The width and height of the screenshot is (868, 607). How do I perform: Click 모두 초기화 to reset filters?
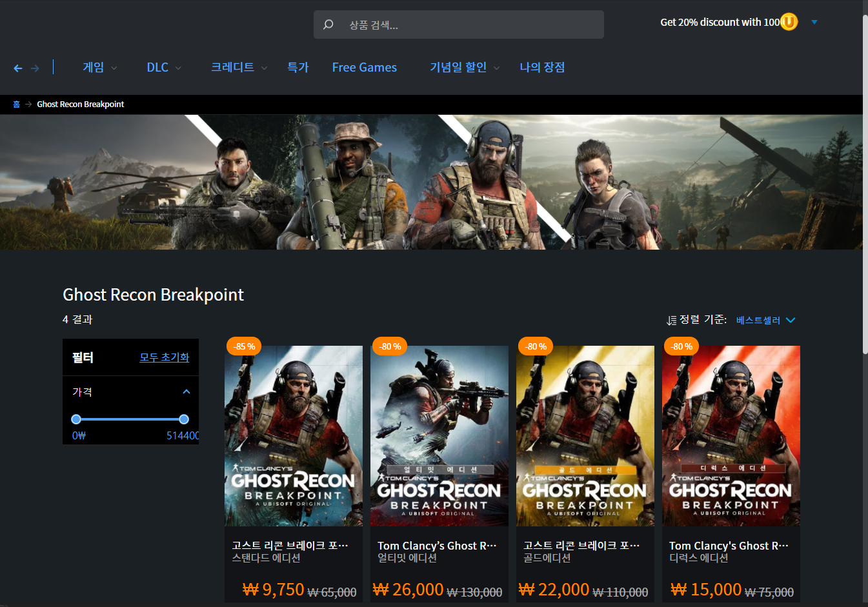point(165,357)
